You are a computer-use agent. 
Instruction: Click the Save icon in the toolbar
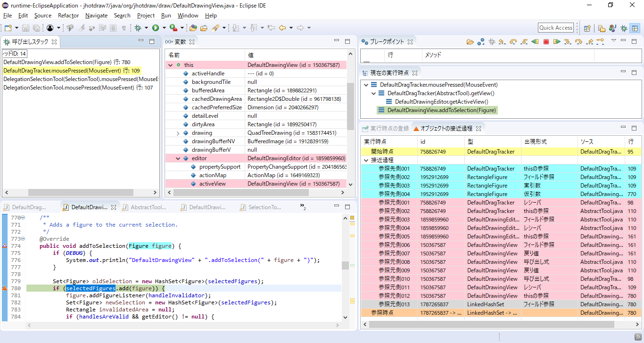pos(25,28)
